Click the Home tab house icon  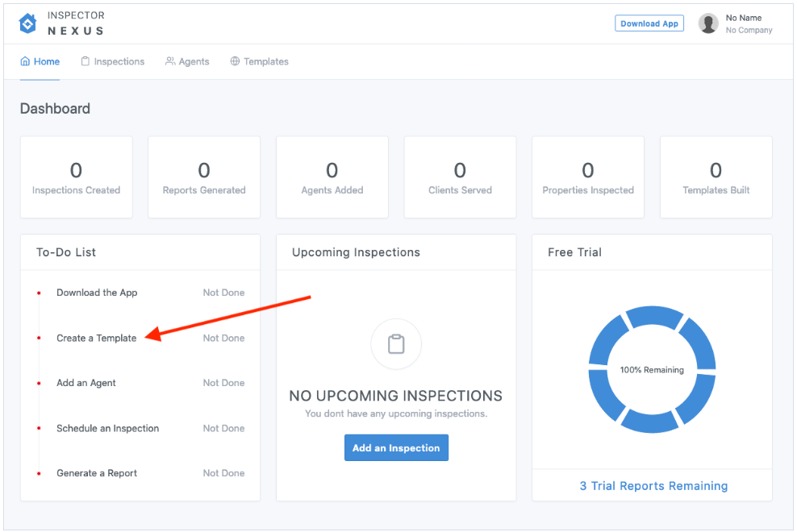[x=25, y=61]
